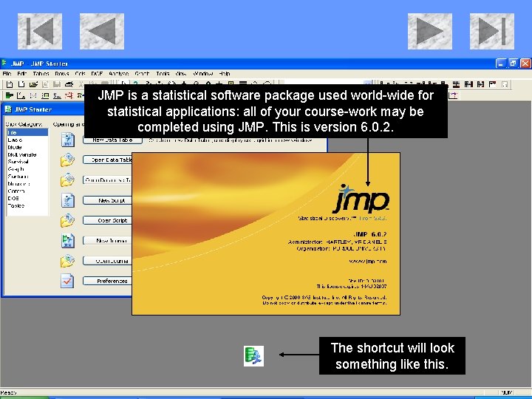
Task: Select File category in JMP Starter
Action: point(27,133)
